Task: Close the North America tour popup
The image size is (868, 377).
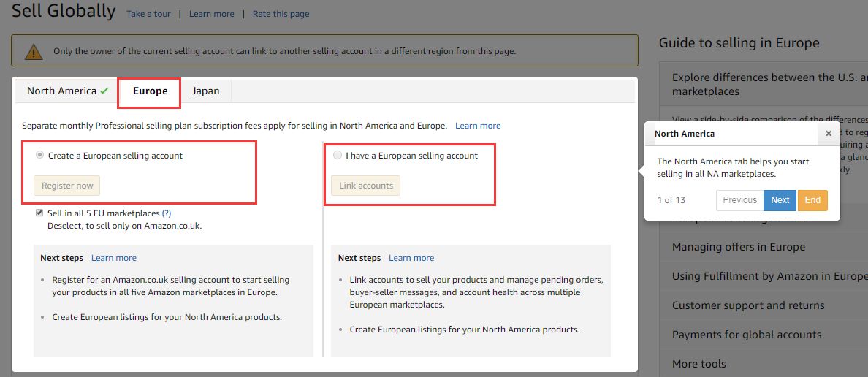Action: point(828,134)
